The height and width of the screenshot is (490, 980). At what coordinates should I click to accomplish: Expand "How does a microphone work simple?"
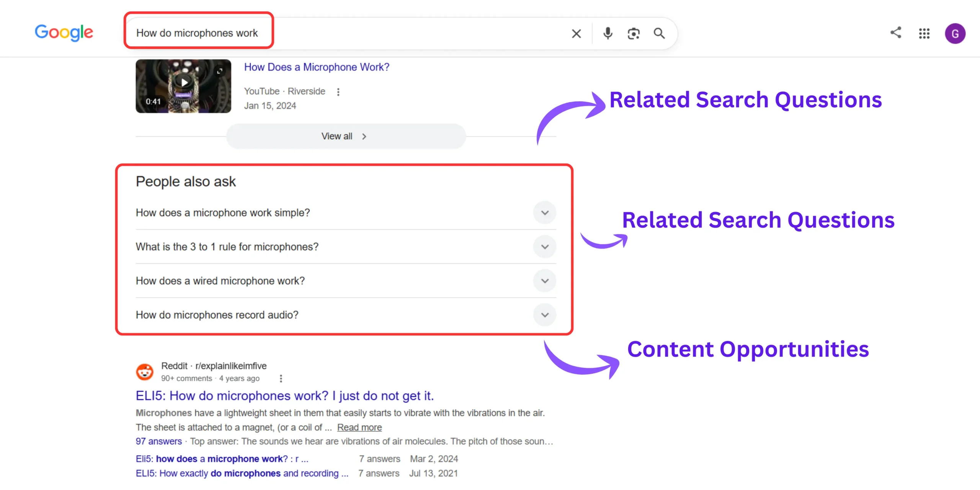[346, 213]
